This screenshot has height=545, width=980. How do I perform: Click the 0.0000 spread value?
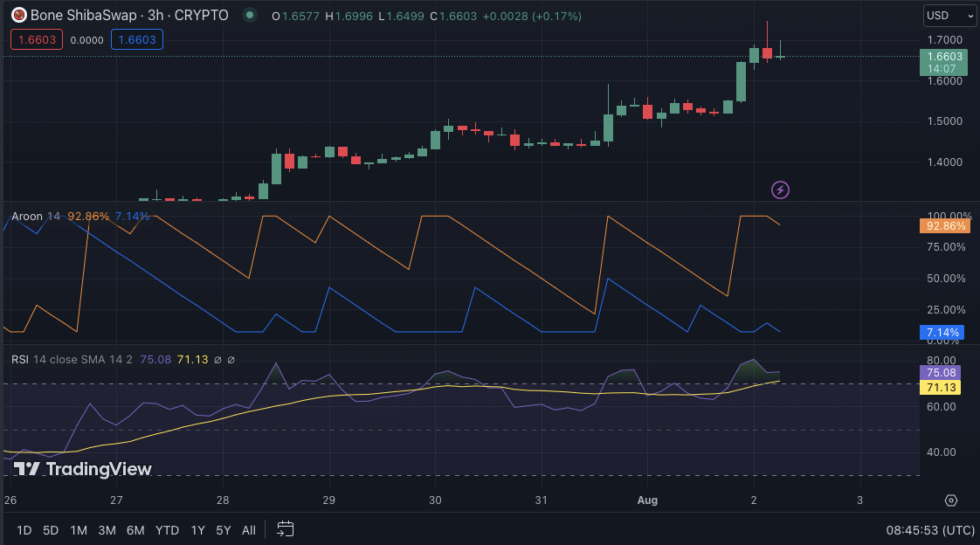tap(86, 40)
